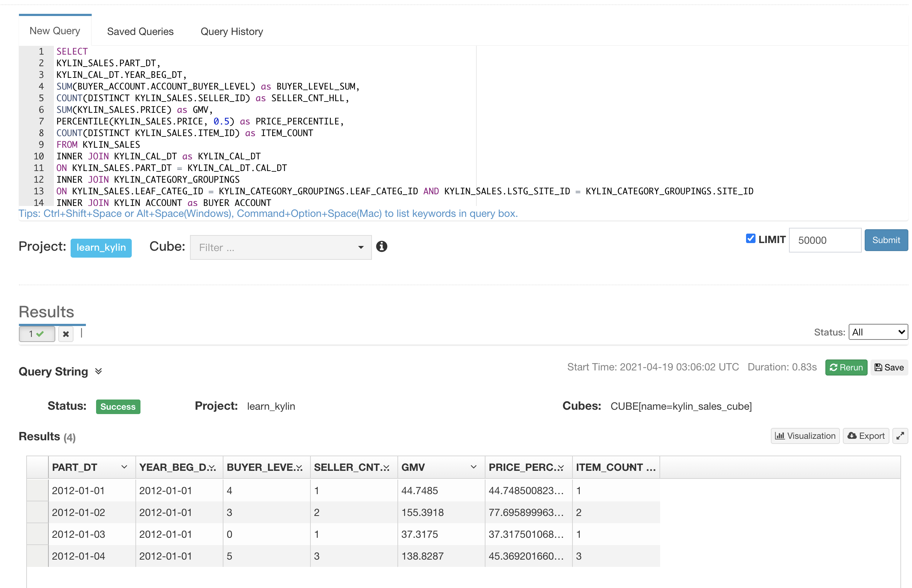Screen dimensions: 912x588
Task: Expand the Query String section
Action: tap(98, 371)
